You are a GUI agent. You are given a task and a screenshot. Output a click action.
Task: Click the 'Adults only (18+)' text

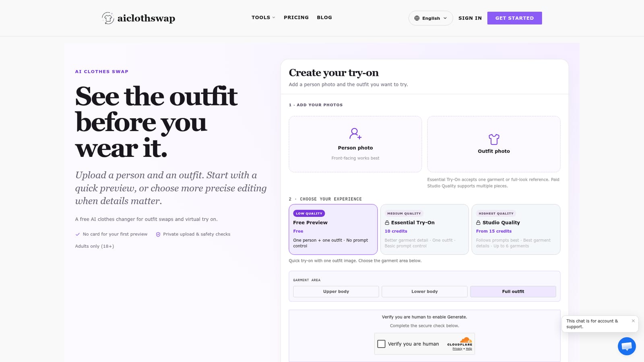(95, 246)
